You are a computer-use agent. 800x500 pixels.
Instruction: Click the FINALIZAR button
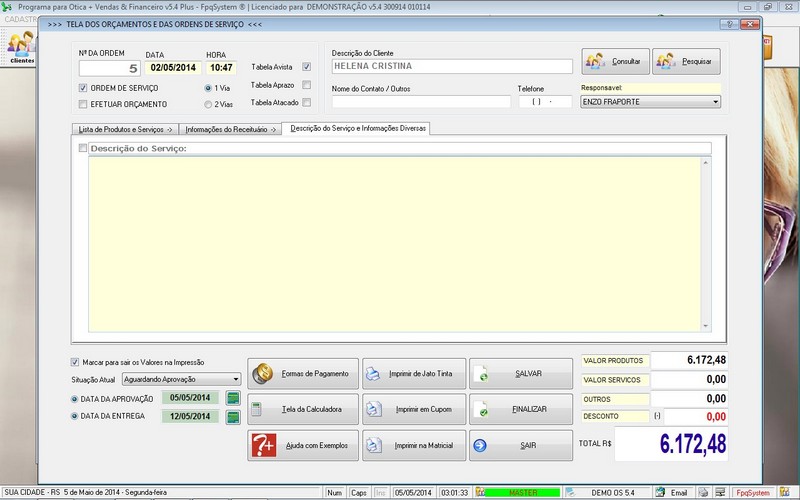pyautogui.click(x=521, y=410)
